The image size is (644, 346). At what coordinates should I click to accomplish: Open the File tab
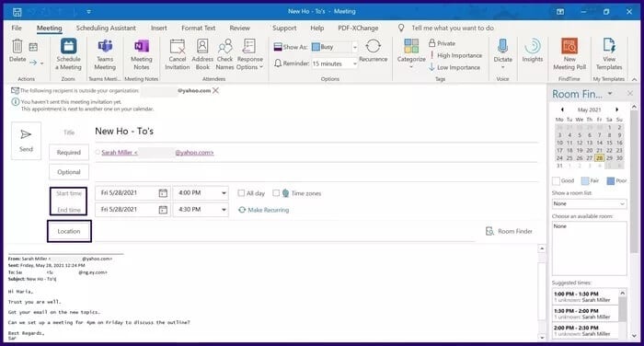[x=17, y=28]
